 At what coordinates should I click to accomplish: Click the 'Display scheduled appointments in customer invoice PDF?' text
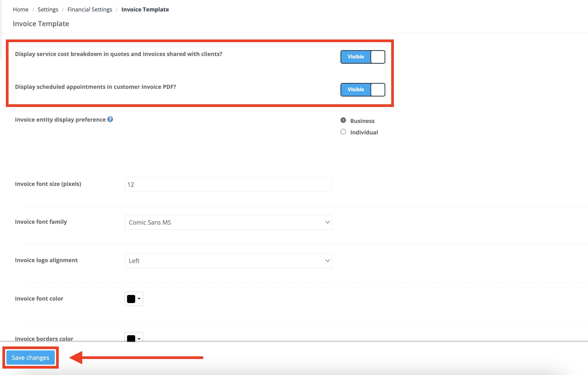coord(95,87)
